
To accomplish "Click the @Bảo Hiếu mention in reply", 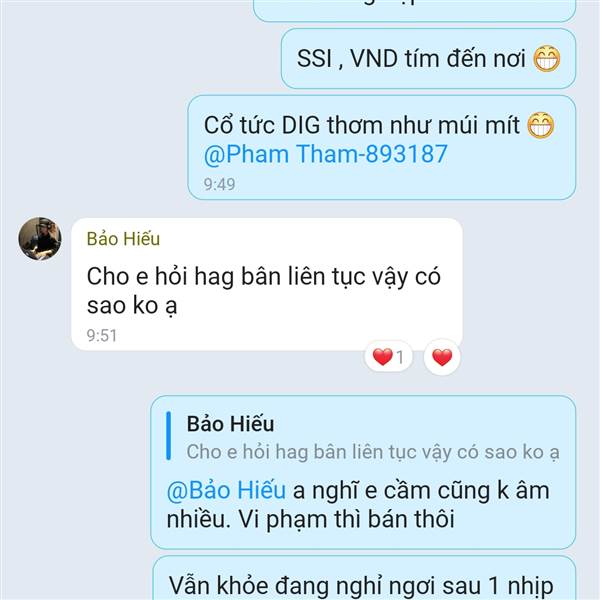I will 226,490.
